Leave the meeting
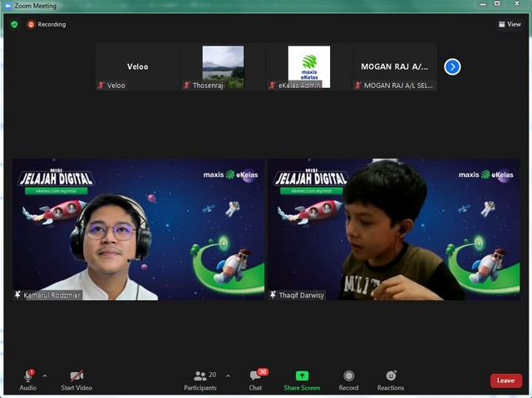The width and height of the screenshot is (532, 398). (x=505, y=381)
